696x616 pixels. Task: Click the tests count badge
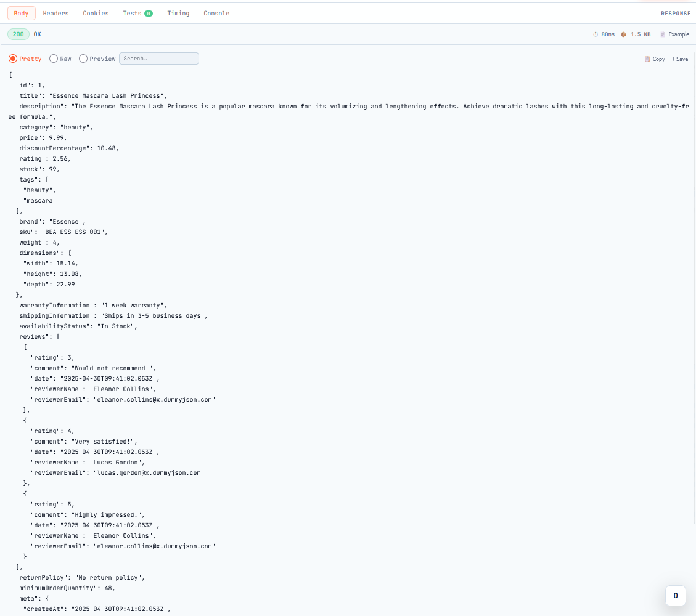pyautogui.click(x=149, y=14)
